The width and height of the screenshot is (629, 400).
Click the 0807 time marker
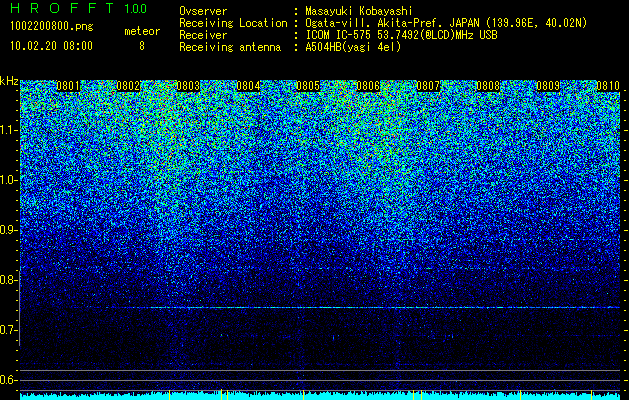pyautogui.click(x=428, y=86)
